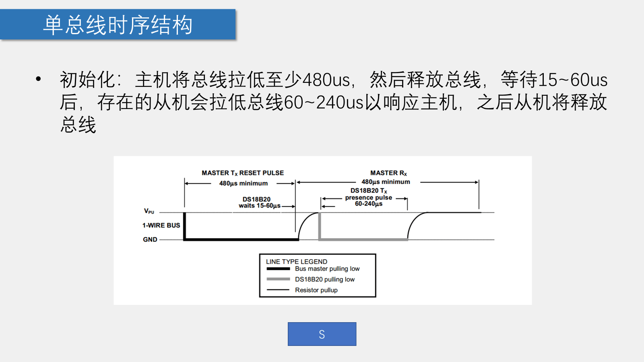This screenshot has height=362, width=644.
Task: Click the GND label in diagram
Action: pyautogui.click(x=150, y=239)
